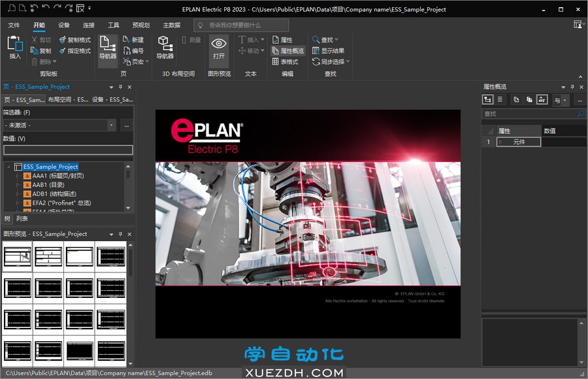Switch to the 设备 ribbon tab
Viewport: 588px width, 379px height.
(x=64, y=25)
